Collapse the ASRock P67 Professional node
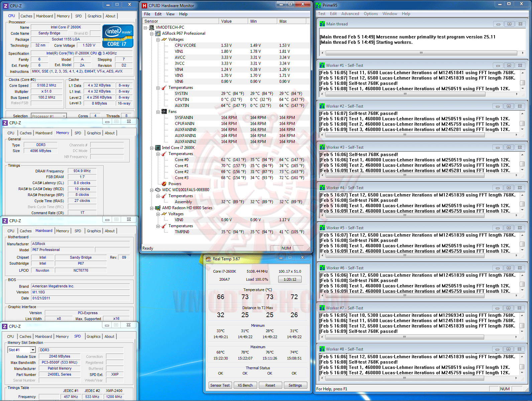 152,34
